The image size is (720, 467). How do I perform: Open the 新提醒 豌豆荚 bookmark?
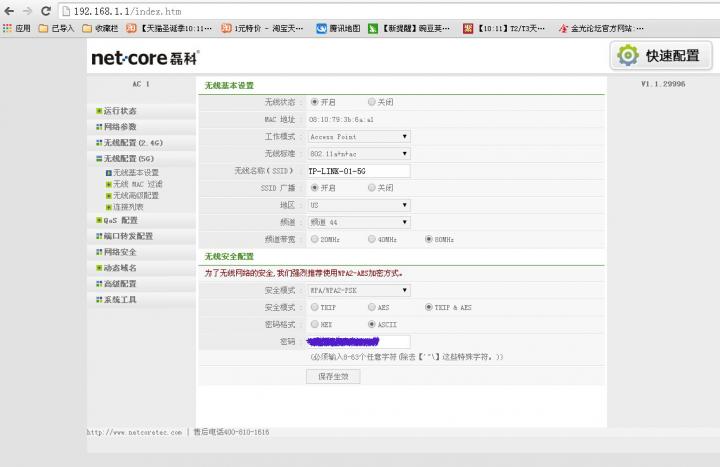(x=409, y=28)
